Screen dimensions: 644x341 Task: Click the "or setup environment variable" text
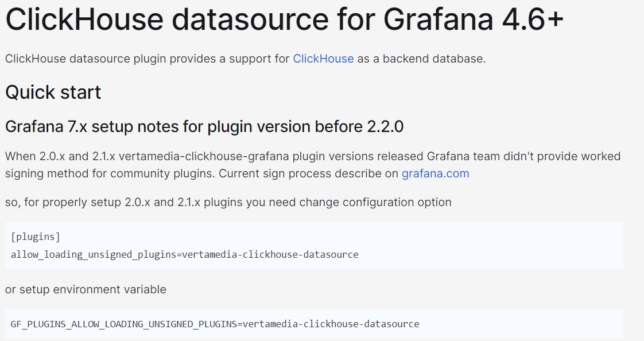pyautogui.click(x=86, y=289)
